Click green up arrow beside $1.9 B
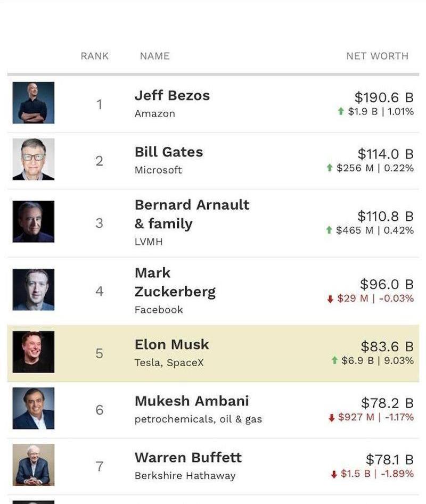This screenshot has width=426, height=504. pyautogui.click(x=341, y=112)
